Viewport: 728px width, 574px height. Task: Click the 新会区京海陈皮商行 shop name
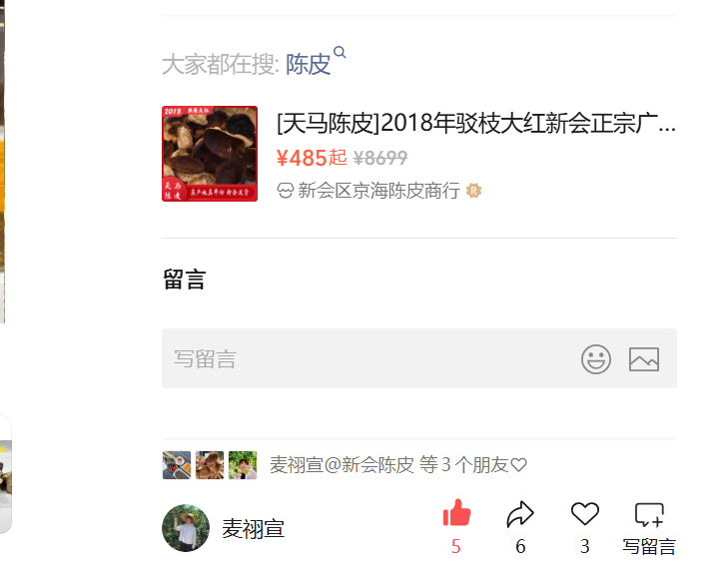pos(378,191)
